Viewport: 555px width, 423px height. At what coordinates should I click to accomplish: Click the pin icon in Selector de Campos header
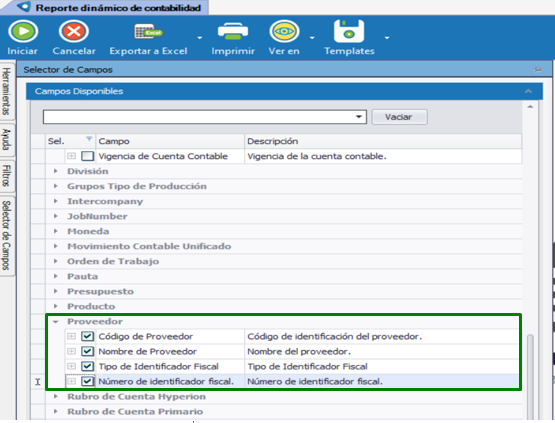coord(538,69)
